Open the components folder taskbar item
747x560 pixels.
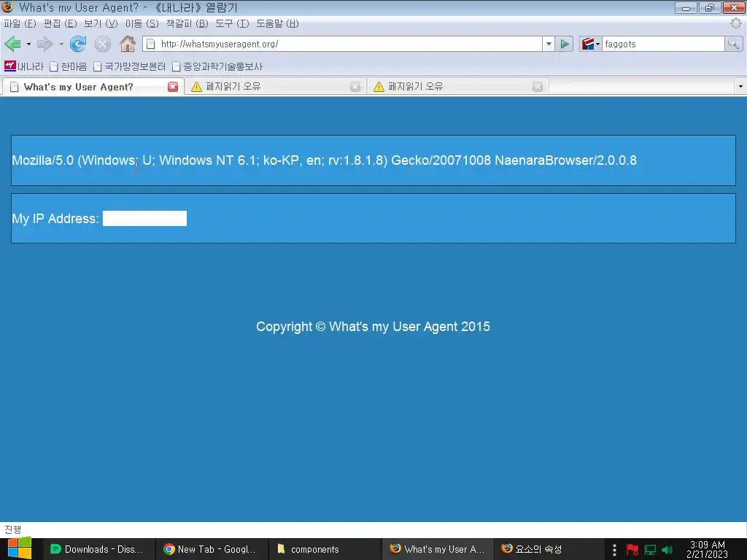pos(325,549)
